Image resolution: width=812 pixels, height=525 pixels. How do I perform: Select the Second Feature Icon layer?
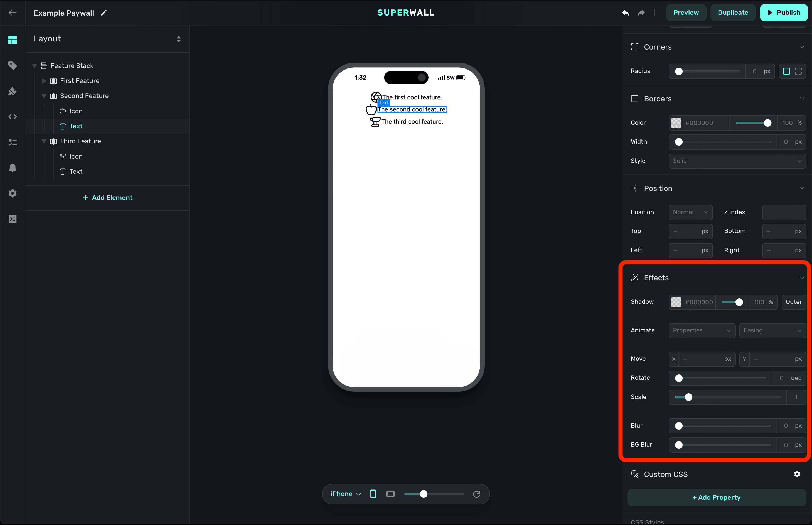click(x=76, y=111)
